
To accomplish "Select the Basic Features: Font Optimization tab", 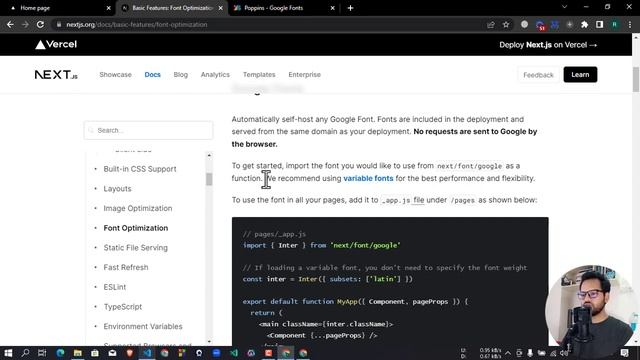I will pos(172,8).
